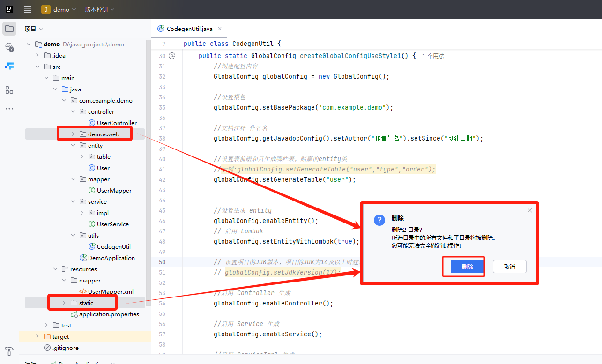Expand the .idea folder

(37, 55)
